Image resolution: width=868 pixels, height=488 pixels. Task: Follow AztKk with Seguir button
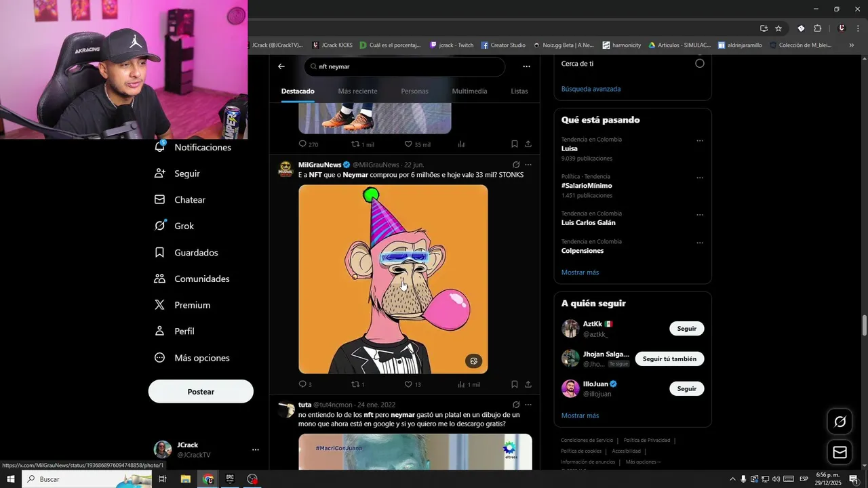(686, 329)
